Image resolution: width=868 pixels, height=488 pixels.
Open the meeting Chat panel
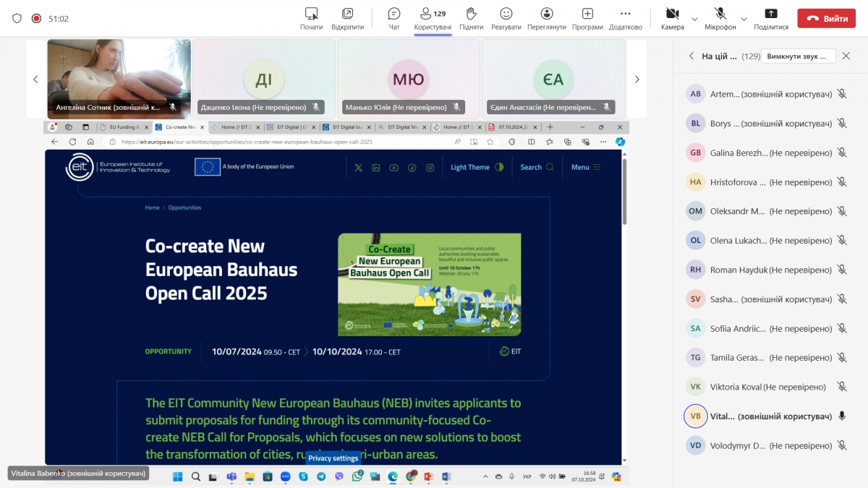394,18
